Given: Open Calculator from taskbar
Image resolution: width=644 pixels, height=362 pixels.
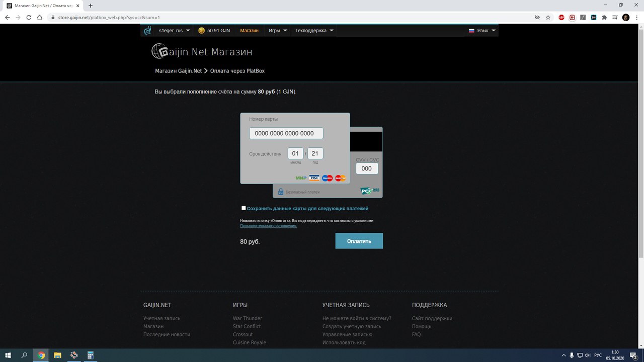Looking at the screenshot, I should [91, 355].
